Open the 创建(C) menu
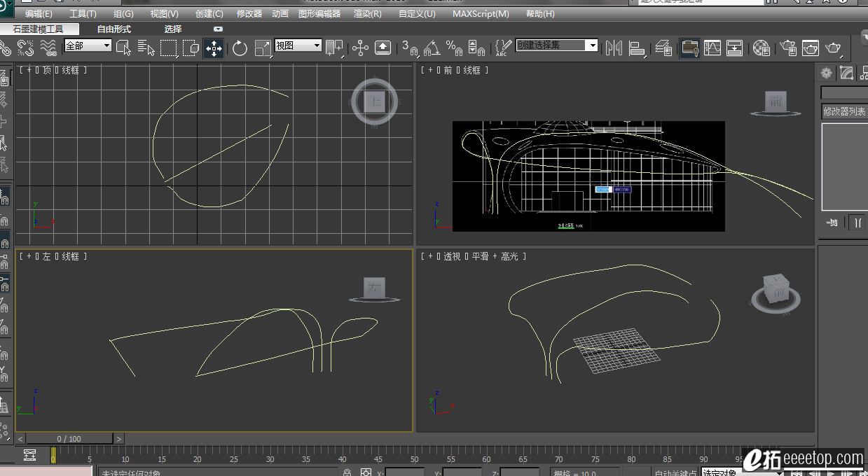868x476 pixels. (x=209, y=13)
